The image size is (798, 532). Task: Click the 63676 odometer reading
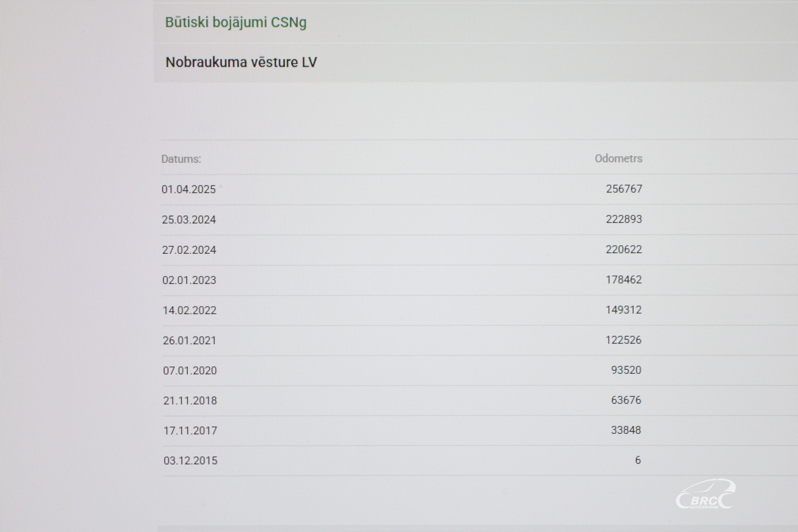coord(626,400)
